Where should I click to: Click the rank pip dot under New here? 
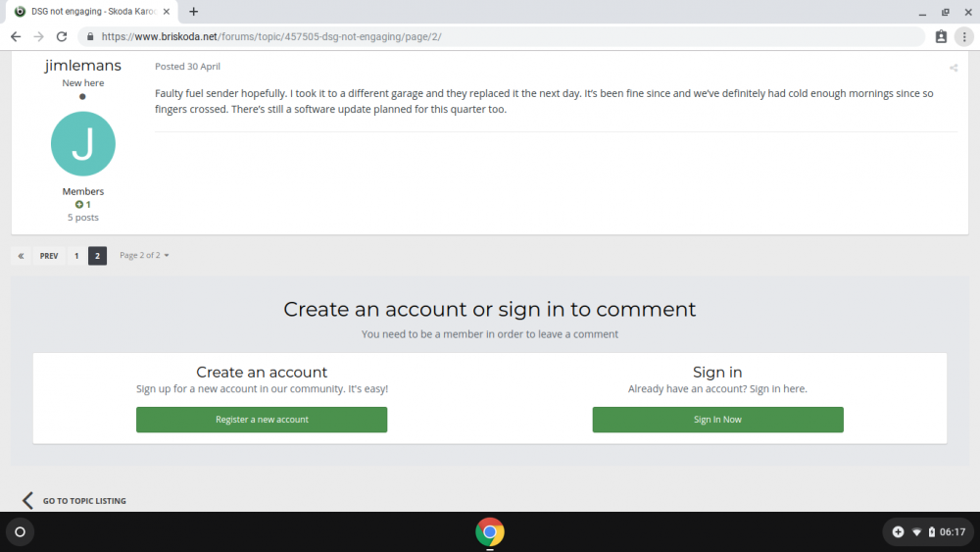coord(82,96)
